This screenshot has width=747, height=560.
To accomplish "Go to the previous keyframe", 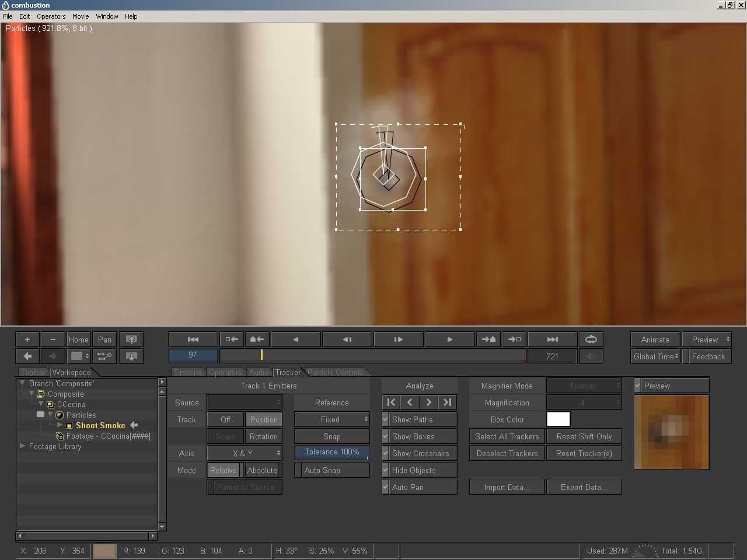I will 257,339.
